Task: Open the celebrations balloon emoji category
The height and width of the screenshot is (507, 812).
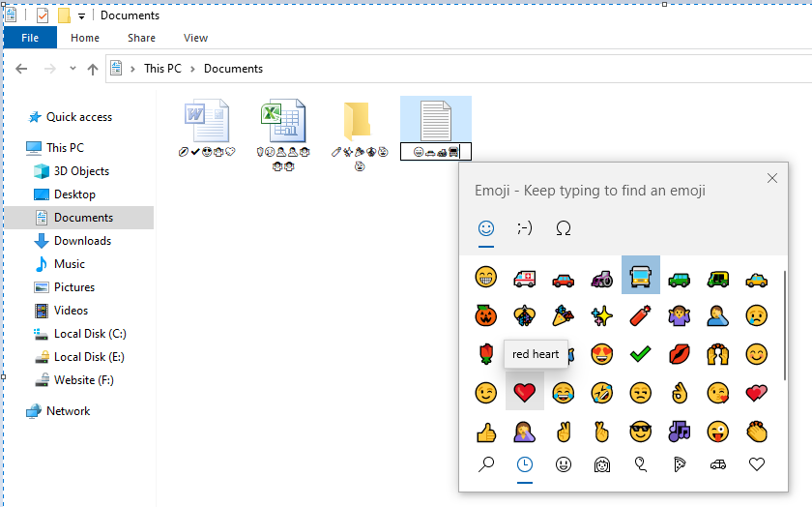Action: click(x=641, y=464)
